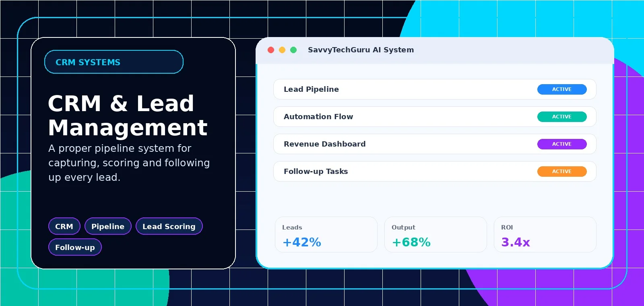
Task: Click the SavvyTechGuru AI System title
Action: point(361,50)
